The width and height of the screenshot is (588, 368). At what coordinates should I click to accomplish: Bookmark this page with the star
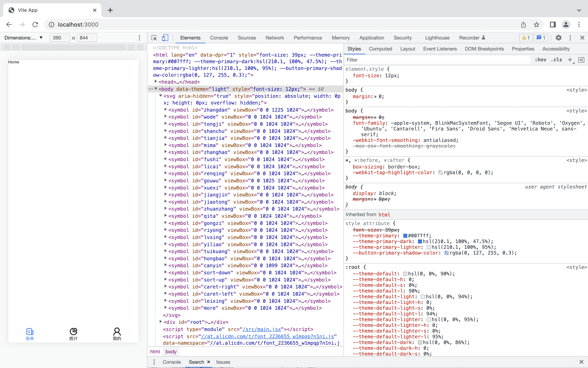pos(537,25)
